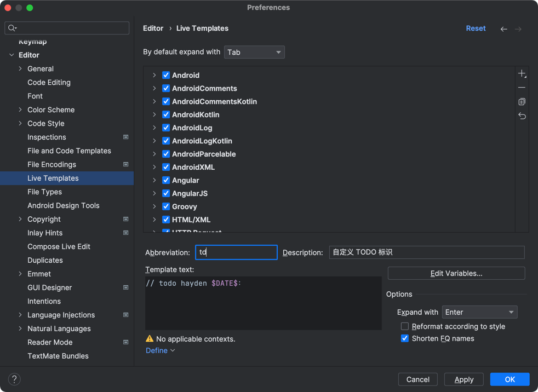Enable Reformat according to style
The height and width of the screenshot is (392, 538).
tap(405, 326)
